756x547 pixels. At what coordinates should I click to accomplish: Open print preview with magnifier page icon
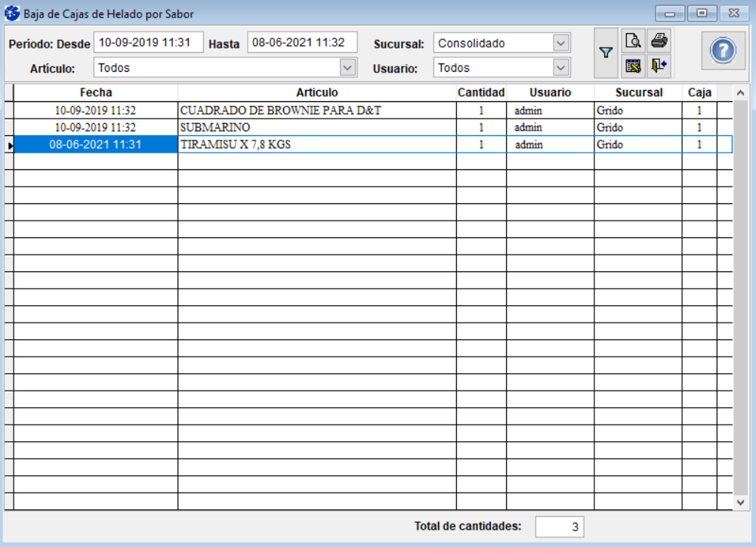click(x=633, y=41)
